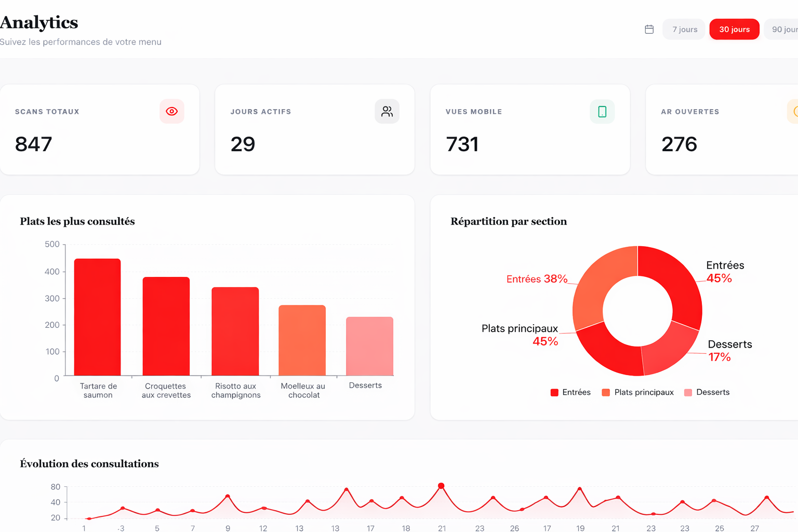The width and height of the screenshot is (798, 532).
Task: Toggle Desserts legend entry under donut chart
Action: (x=707, y=392)
